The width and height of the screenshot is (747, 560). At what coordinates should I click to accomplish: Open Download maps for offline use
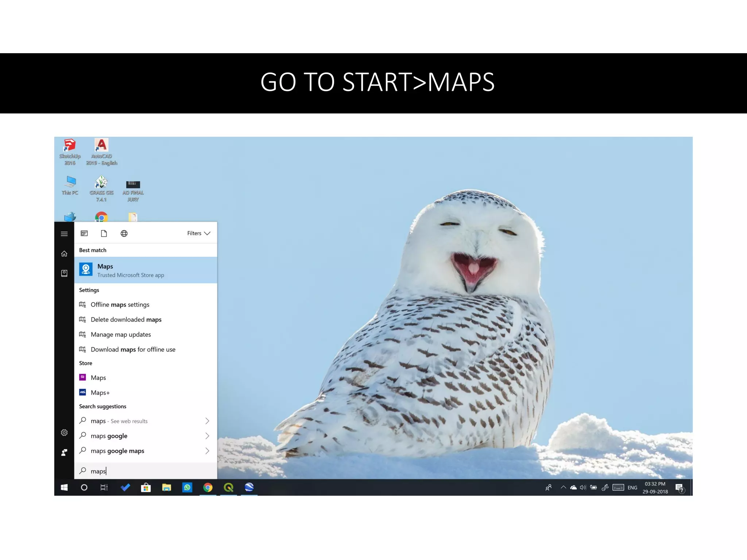133,349
